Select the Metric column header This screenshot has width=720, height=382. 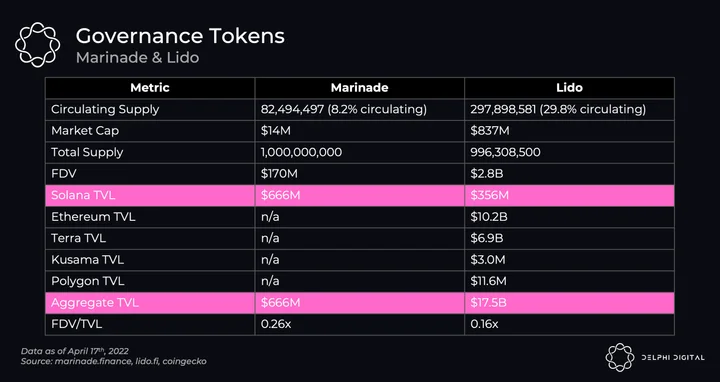pos(150,88)
